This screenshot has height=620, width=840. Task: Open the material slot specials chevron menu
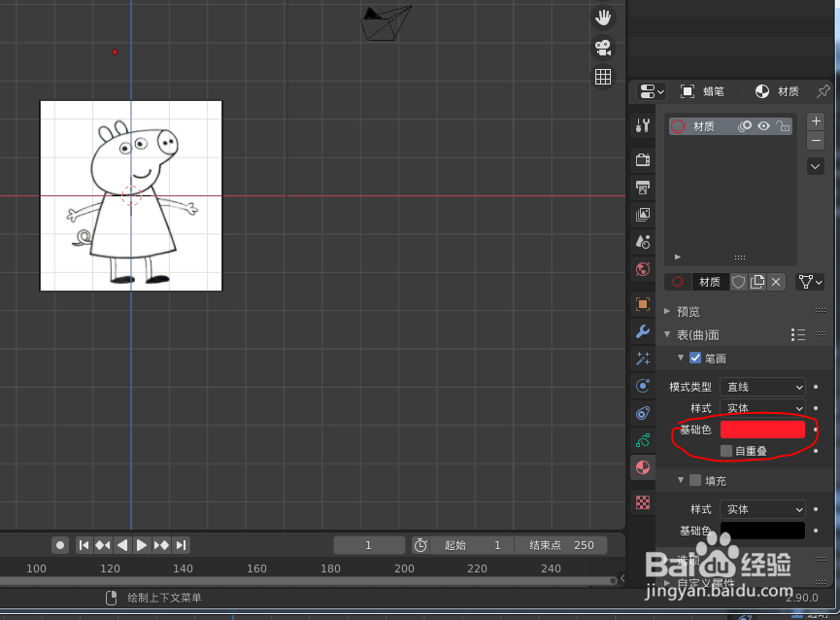coord(815,166)
